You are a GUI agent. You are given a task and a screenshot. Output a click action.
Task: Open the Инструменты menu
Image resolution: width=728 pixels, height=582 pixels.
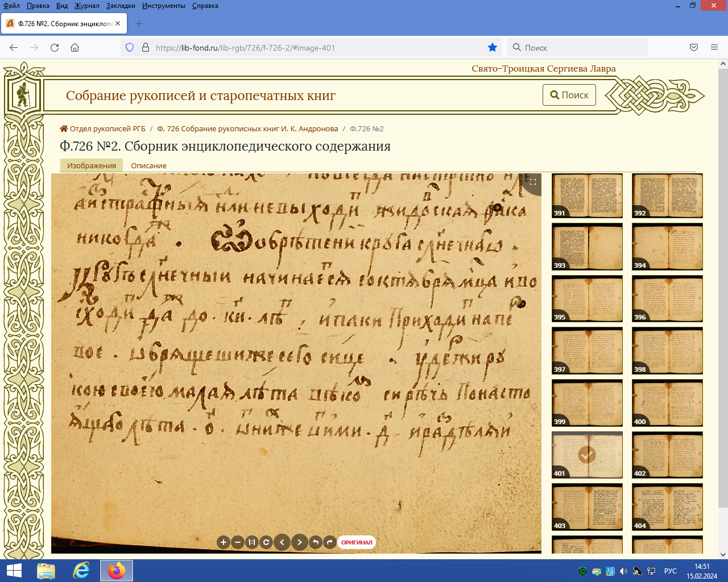[x=164, y=6]
